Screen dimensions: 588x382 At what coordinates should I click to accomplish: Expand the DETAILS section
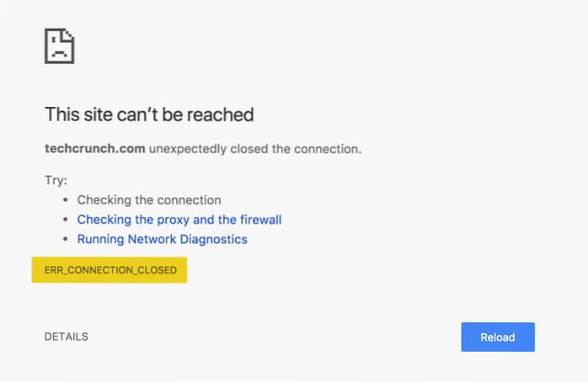pos(67,337)
